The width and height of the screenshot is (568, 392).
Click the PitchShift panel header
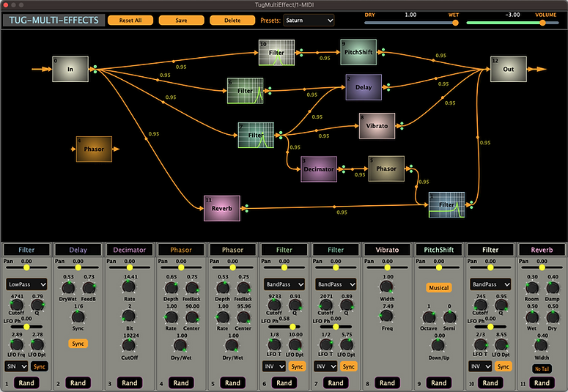439,250
